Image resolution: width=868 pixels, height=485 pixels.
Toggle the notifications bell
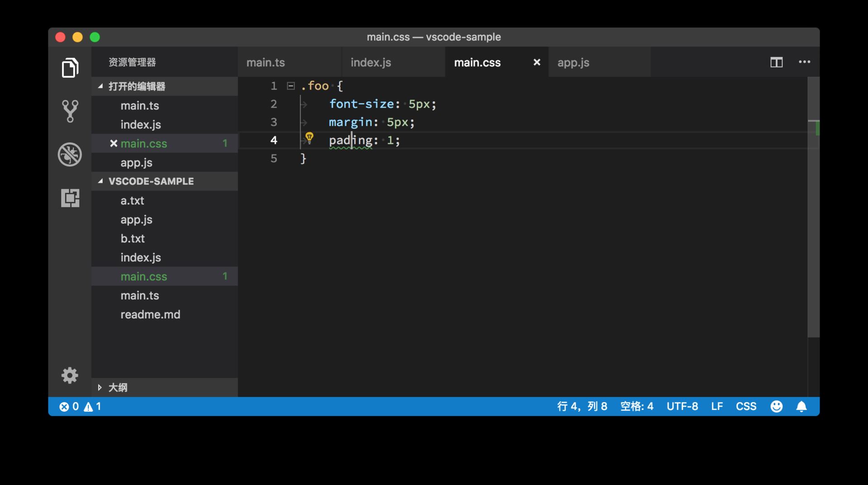click(802, 406)
